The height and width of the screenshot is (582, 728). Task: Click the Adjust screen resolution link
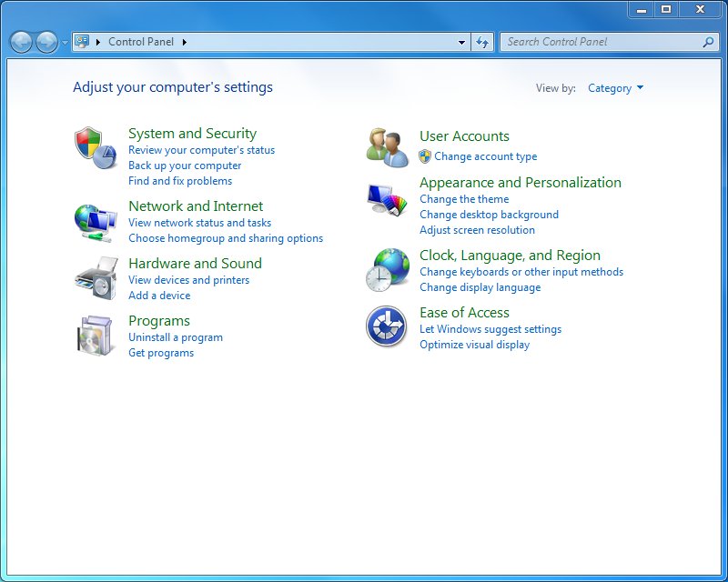[x=477, y=230]
